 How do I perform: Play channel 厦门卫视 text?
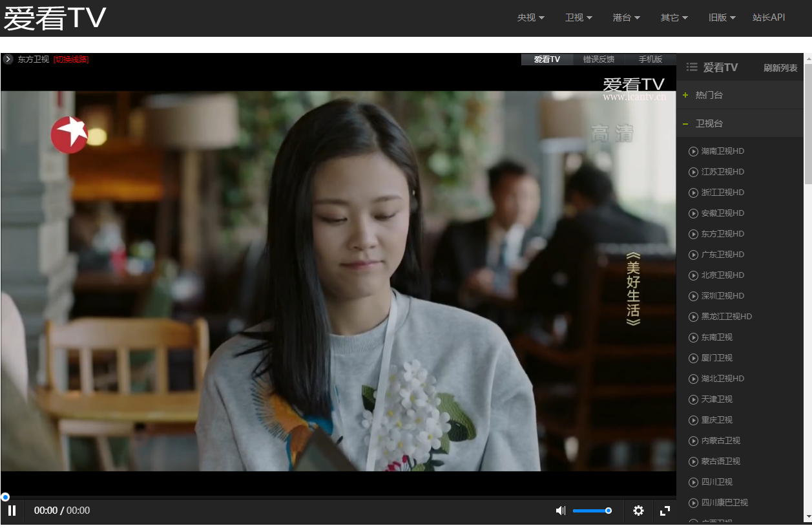(717, 358)
